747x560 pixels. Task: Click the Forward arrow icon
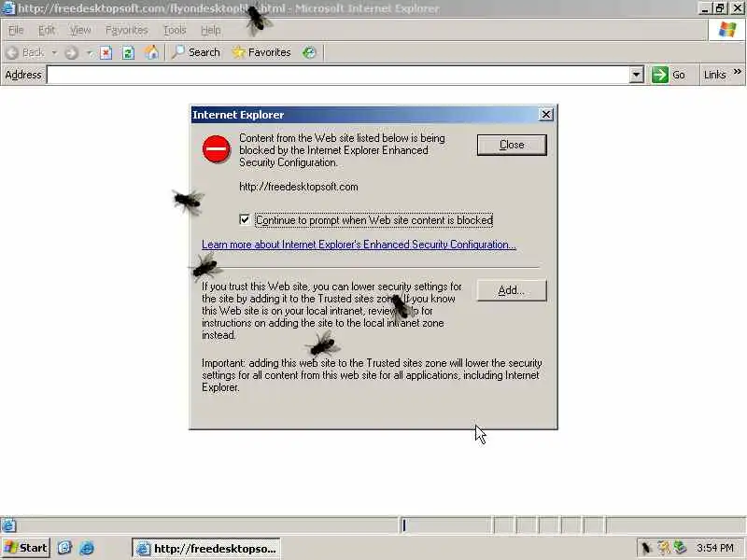click(x=71, y=52)
